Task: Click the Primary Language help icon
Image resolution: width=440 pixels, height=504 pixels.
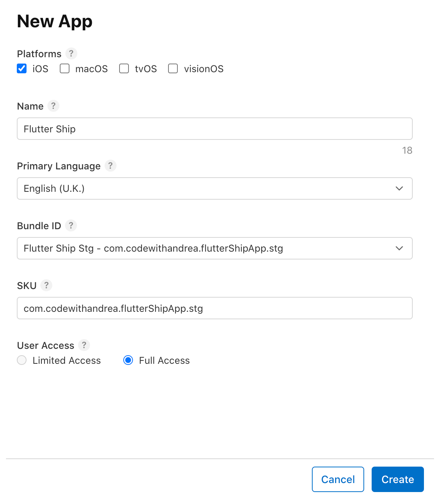Action: 110,166
